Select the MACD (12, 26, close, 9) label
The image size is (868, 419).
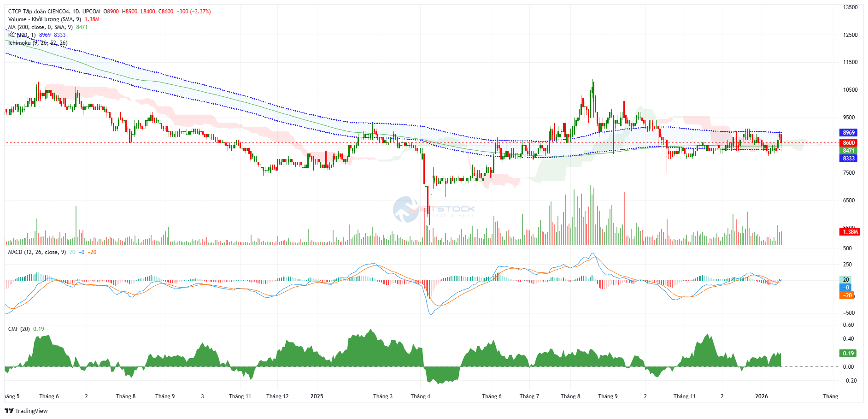tap(37, 252)
